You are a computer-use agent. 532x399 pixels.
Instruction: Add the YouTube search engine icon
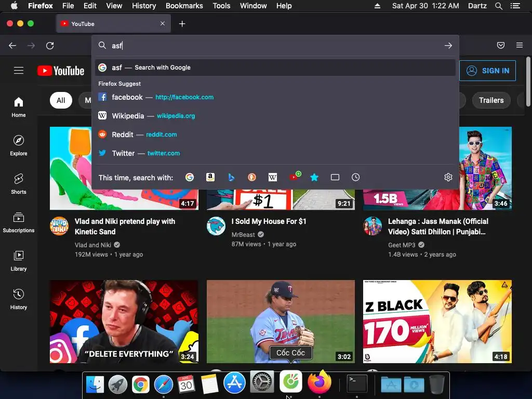(294, 177)
